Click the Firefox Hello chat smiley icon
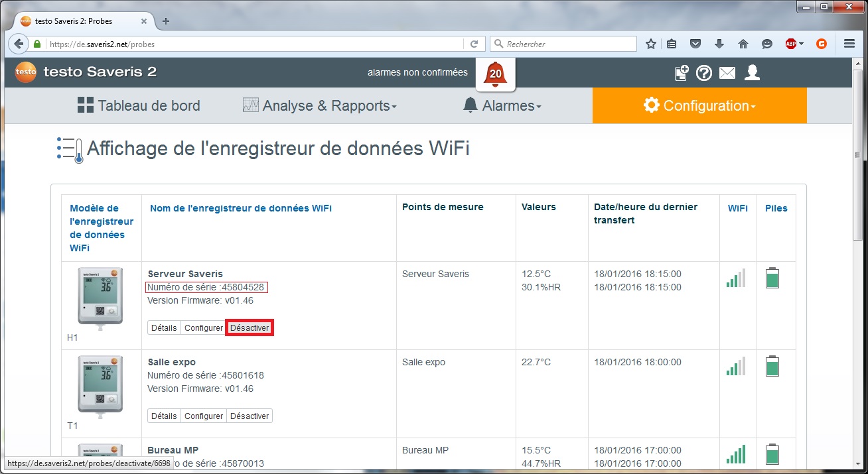The width and height of the screenshot is (868, 474). point(767,44)
